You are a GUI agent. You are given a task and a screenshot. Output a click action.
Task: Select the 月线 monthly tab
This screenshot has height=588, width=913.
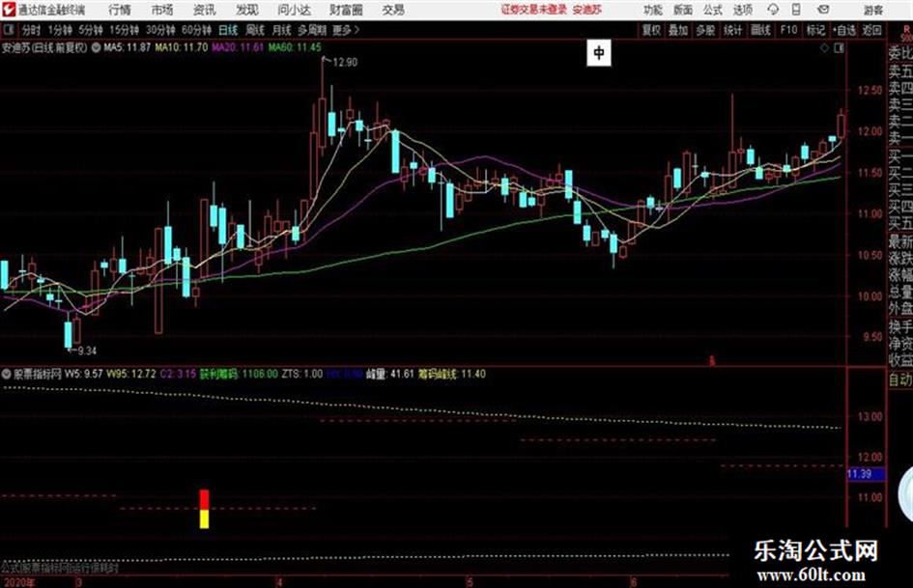[281, 30]
